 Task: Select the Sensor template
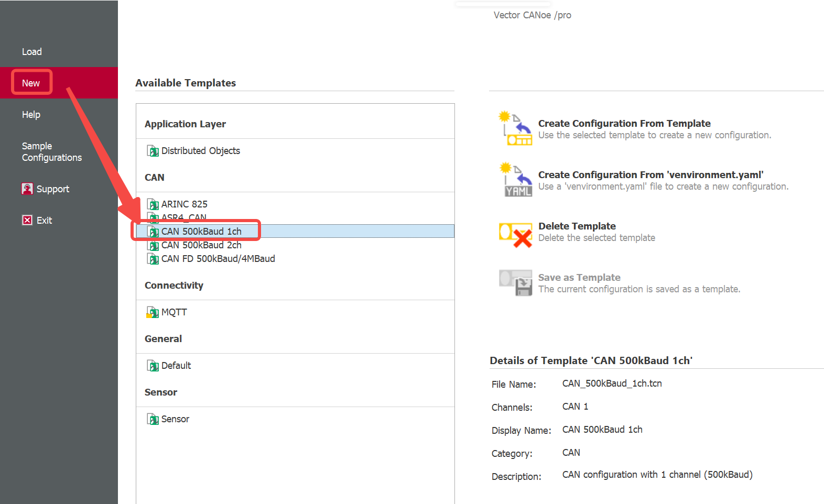175,419
